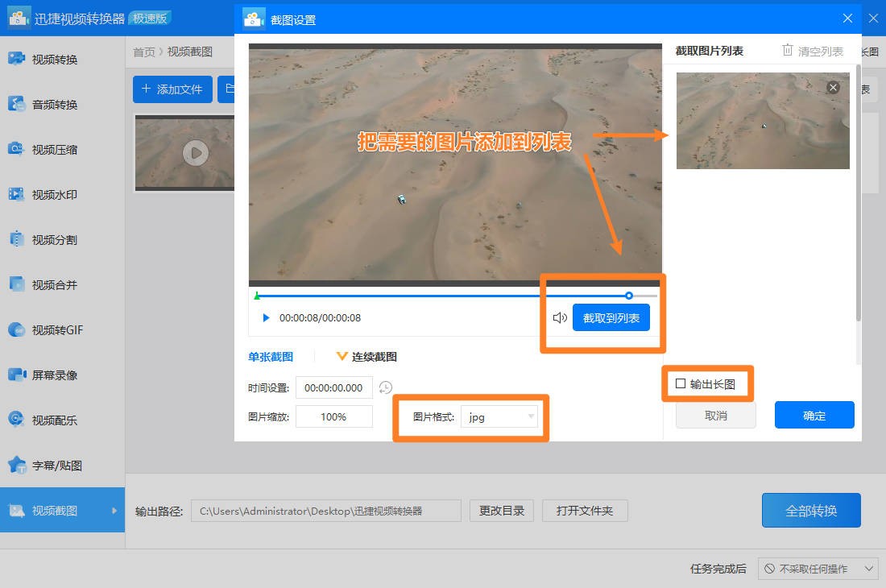Screen dimensions: 886x588
Task: Click the 截取到列表 button
Action: point(611,317)
